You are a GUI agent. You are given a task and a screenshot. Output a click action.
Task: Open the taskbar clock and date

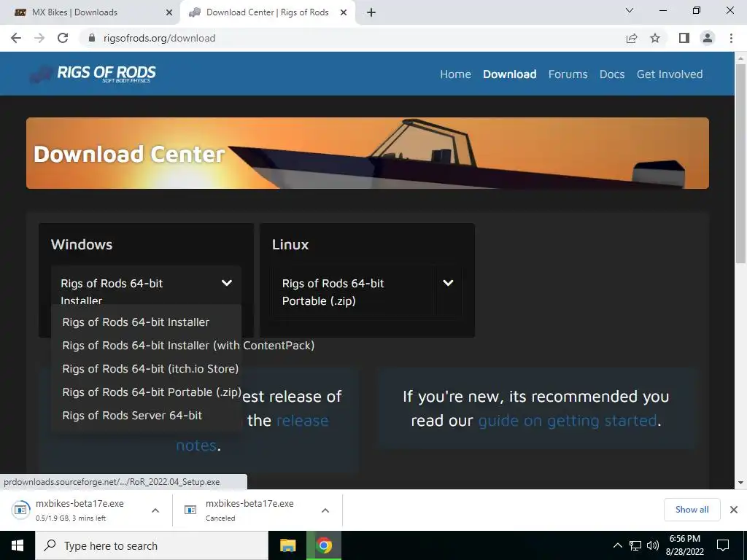[685, 545]
